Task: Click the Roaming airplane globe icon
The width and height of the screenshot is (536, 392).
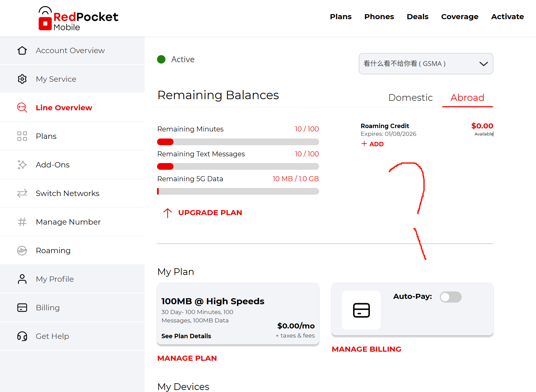Action: pos(22,250)
